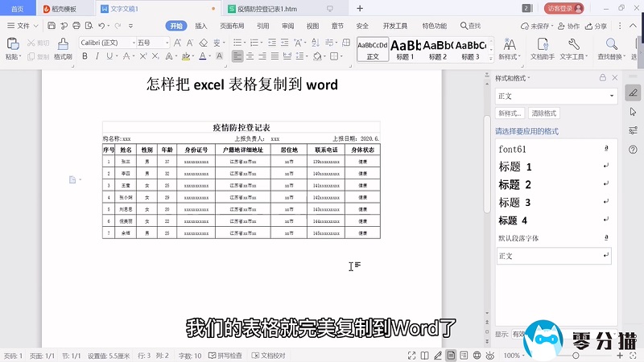Click the Clear Format (清除格式) button

click(x=544, y=113)
